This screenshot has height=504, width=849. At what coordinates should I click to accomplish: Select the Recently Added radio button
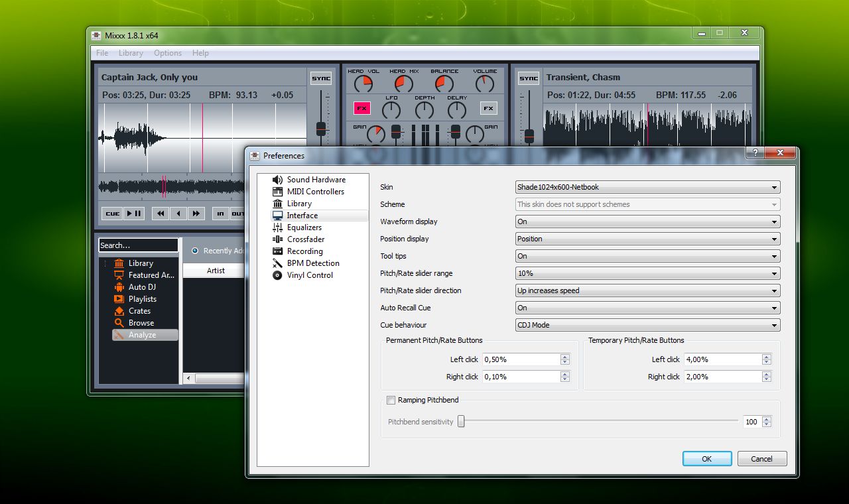(x=195, y=251)
